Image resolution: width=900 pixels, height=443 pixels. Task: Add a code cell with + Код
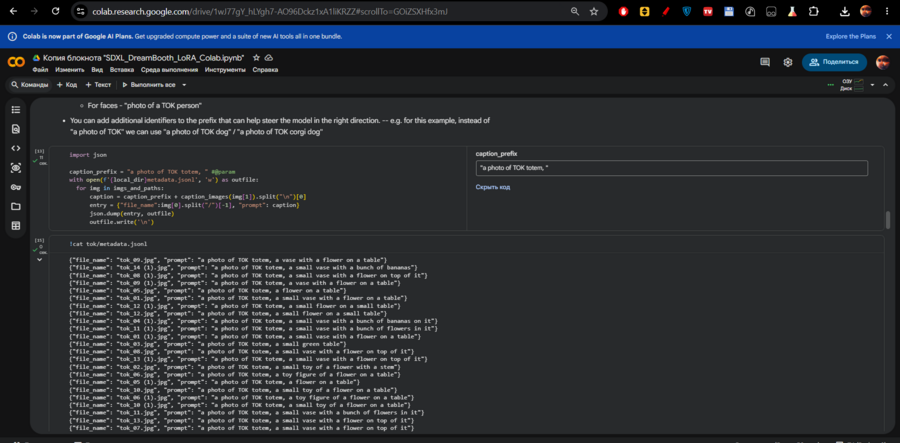[x=67, y=84]
